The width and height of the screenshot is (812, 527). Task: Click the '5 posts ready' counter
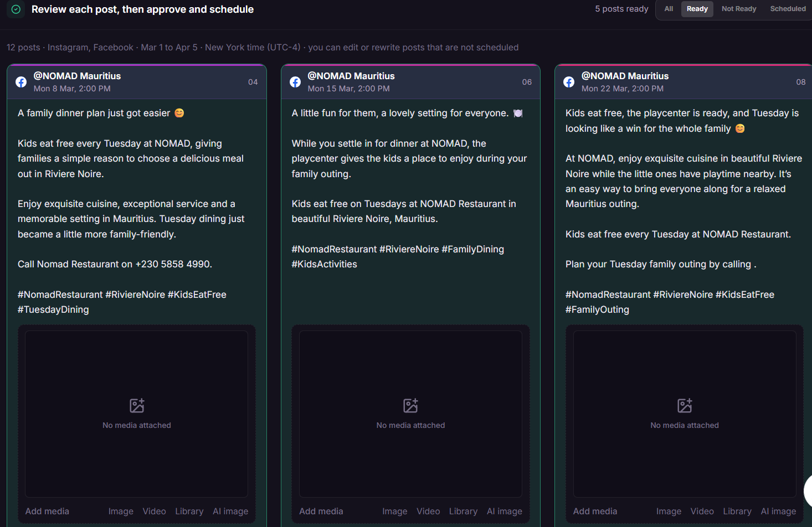tap(621, 9)
